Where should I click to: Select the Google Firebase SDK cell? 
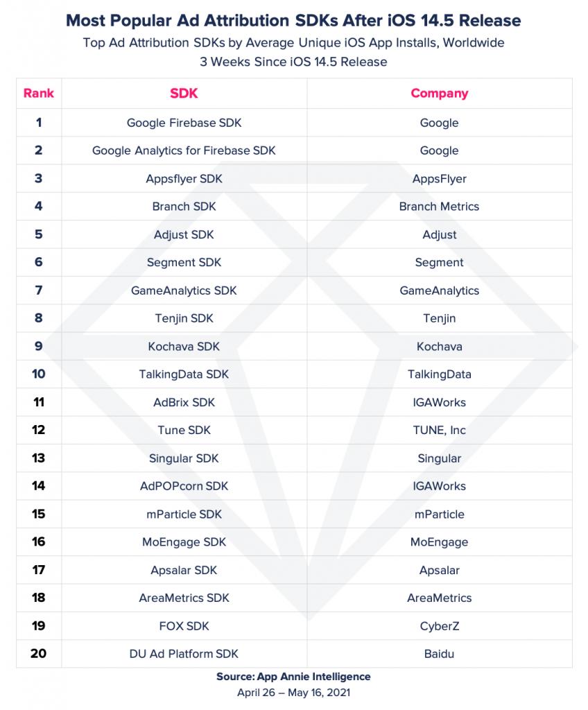tap(184, 123)
